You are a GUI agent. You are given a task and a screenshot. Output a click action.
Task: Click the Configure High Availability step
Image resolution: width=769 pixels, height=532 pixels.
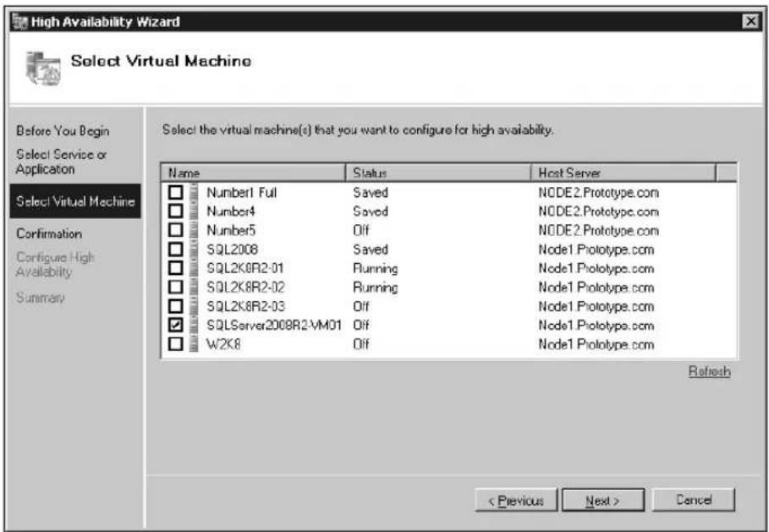pyautogui.click(x=55, y=265)
